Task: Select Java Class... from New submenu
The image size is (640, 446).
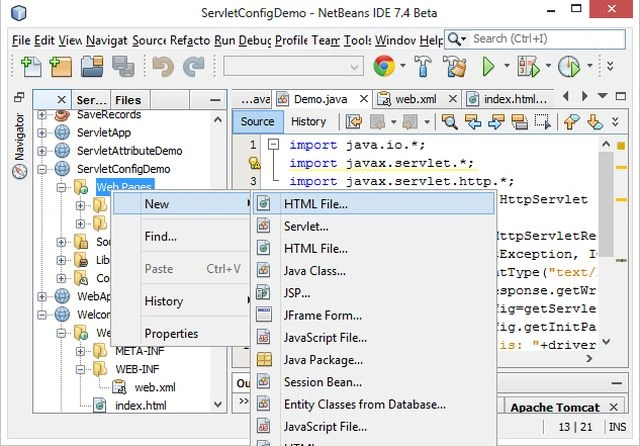Action: pyautogui.click(x=373, y=271)
